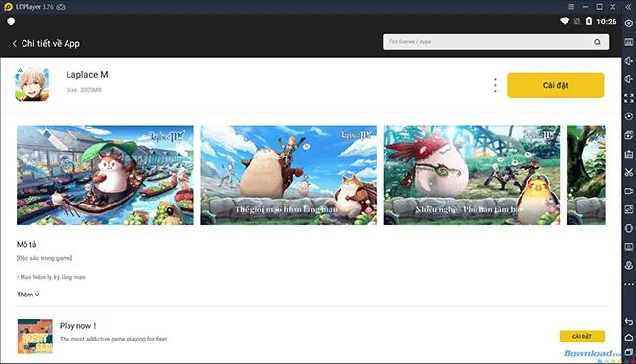This screenshot has width=636, height=364.
Task: Click the Android home icon
Action: 629,337
